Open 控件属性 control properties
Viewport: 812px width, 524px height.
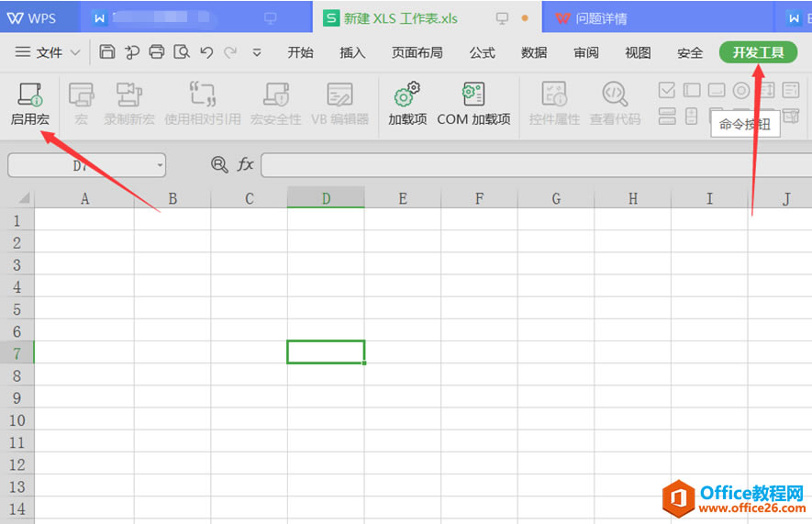pyautogui.click(x=554, y=104)
